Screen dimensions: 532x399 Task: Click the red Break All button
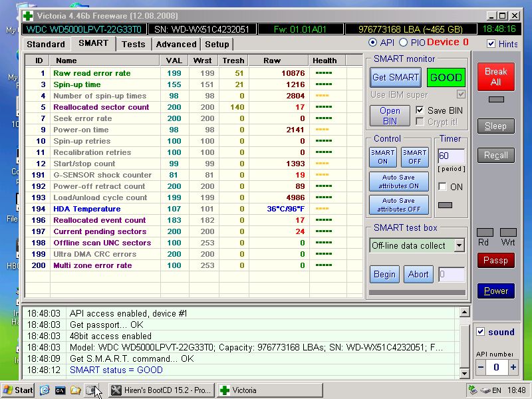click(x=495, y=76)
